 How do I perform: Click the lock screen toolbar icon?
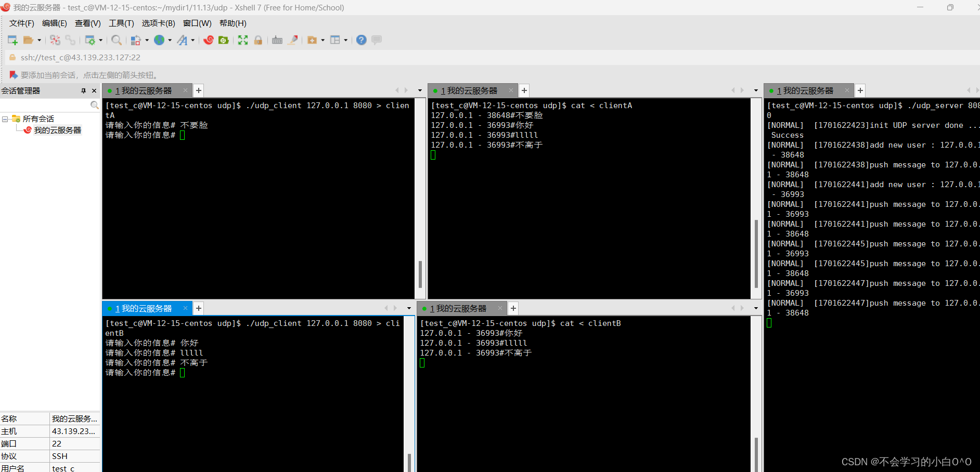pyautogui.click(x=258, y=40)
